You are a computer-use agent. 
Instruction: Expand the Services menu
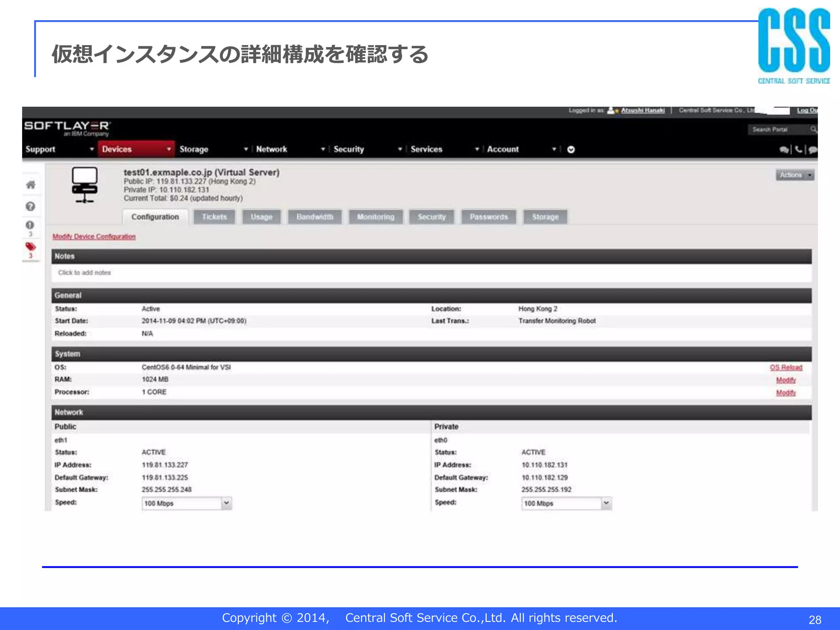(x=444, y=149)
